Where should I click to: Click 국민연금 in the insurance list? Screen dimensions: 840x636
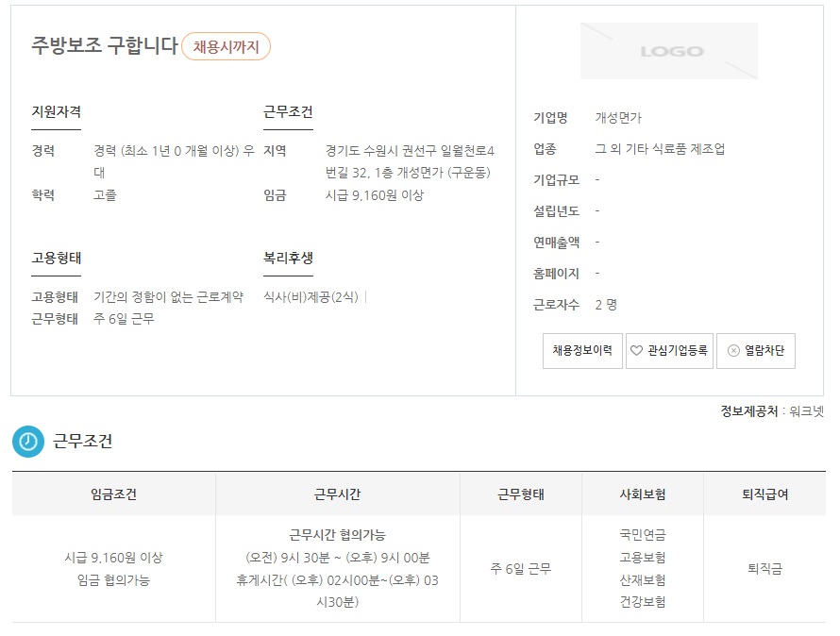click(x=642, y=534)
